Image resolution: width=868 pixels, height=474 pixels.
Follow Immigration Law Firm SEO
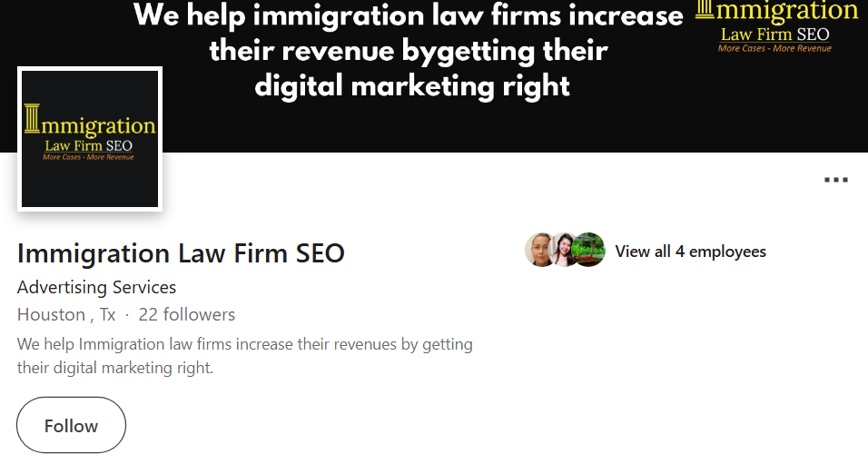coord(71,425)
